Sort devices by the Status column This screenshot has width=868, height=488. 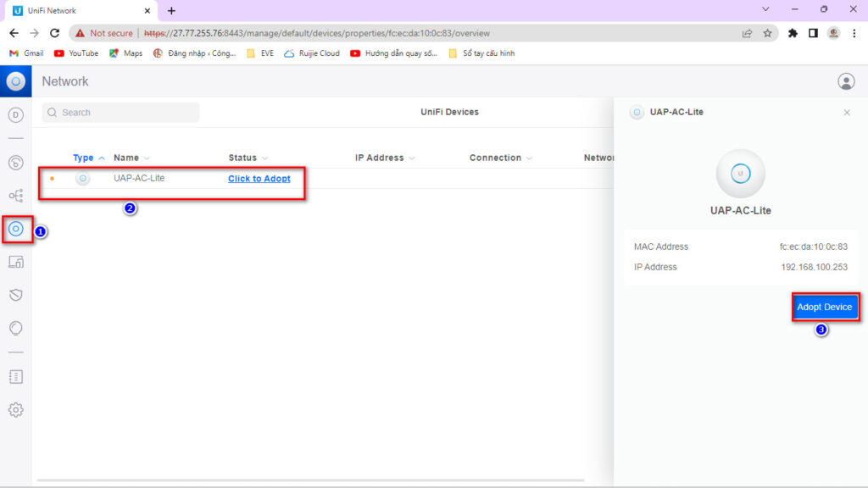point(242,158)
